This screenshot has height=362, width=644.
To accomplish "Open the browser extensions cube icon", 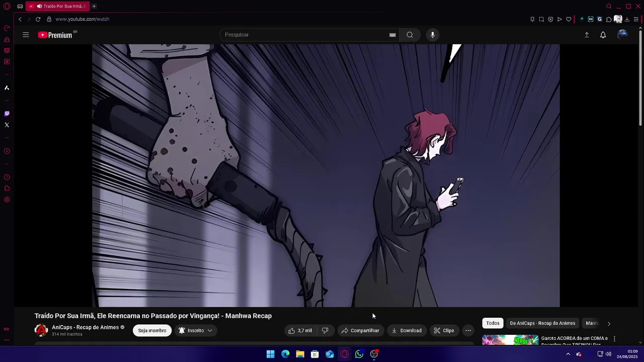I will coord(609,19).
